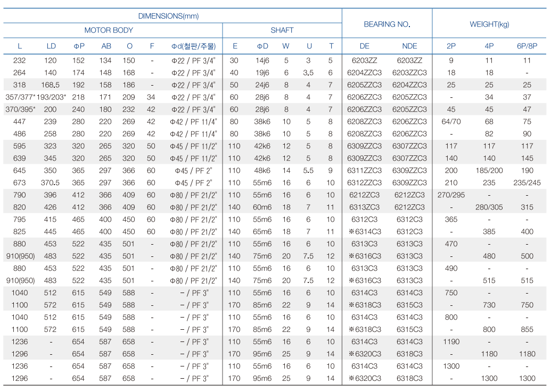Click the BEARING NO. header
This screenshot has width=551, height=392.
click(x=387, y=24)
